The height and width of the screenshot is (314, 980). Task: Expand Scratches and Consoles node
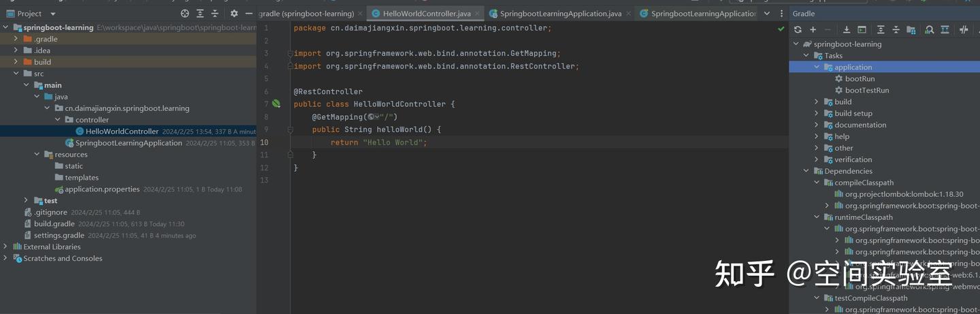click(6, 258)
